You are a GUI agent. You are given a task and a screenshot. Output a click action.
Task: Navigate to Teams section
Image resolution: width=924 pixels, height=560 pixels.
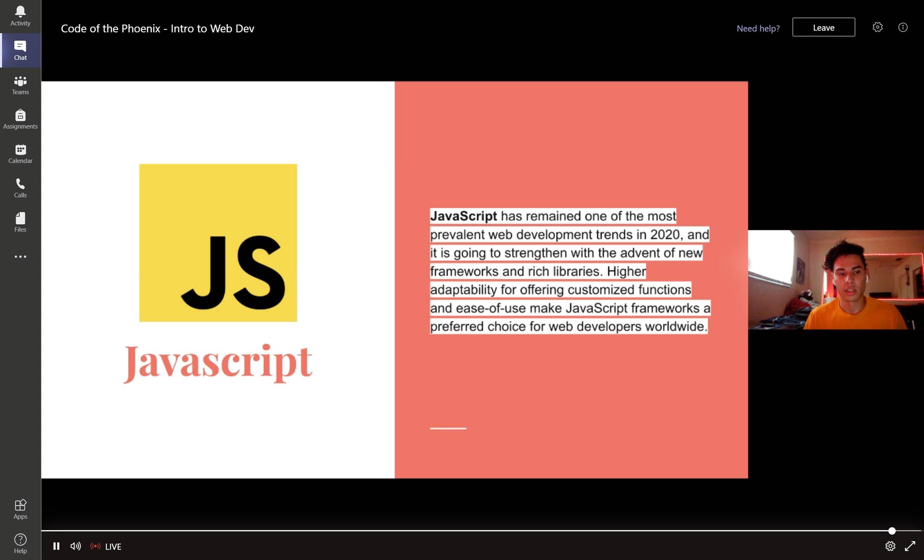click(20, 84)
